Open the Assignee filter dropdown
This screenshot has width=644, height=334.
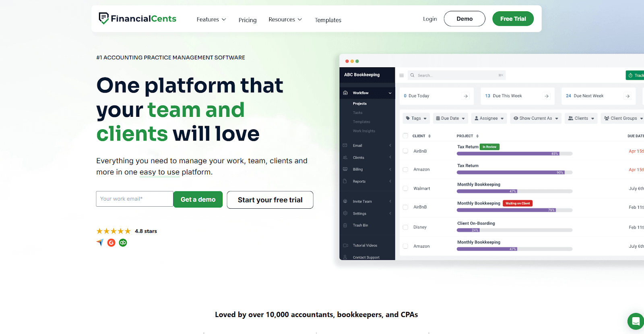pyautogui.click(x=489, y=118)
